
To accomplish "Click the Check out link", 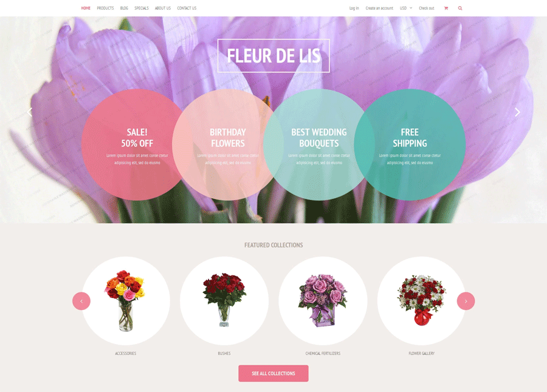I will [x=427, y=8].
